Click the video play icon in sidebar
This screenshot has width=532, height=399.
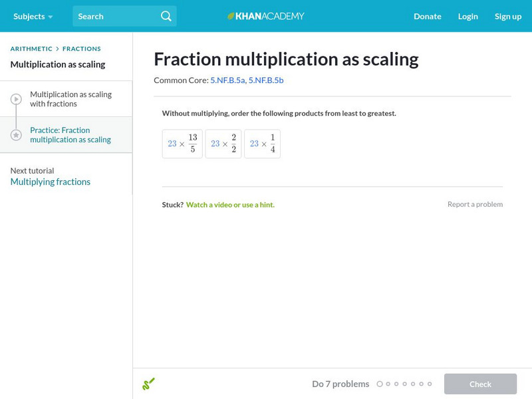(x=16, y=99)
